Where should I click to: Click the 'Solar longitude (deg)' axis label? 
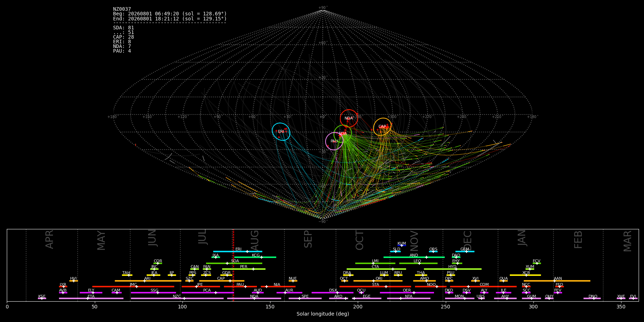click(x=323, y=314)
